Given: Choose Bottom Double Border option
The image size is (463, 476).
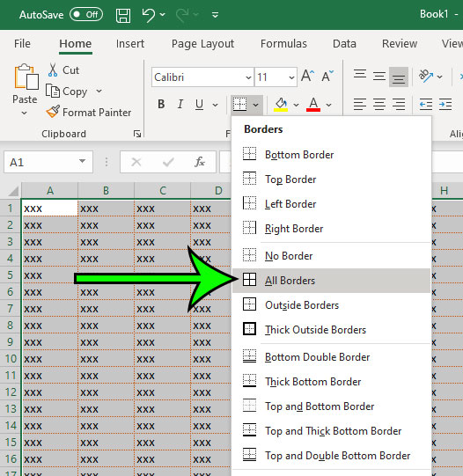Looking at the screenshot, I should (332, 357).
